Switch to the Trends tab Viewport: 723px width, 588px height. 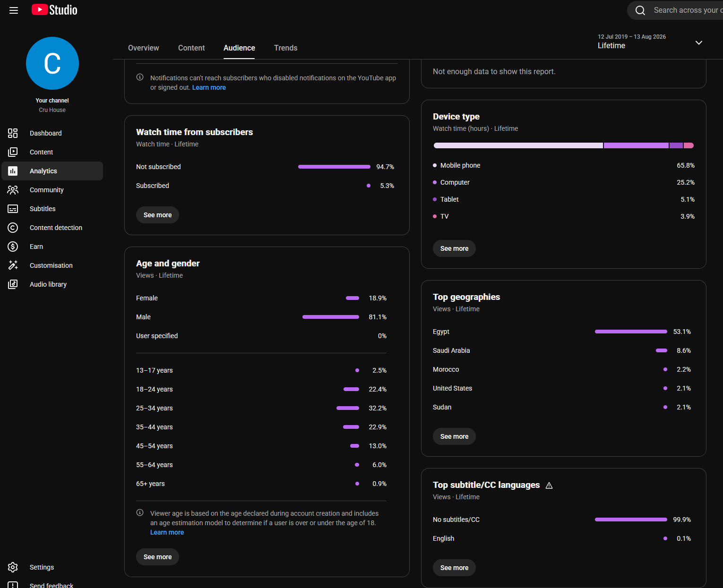pos(286,48)
